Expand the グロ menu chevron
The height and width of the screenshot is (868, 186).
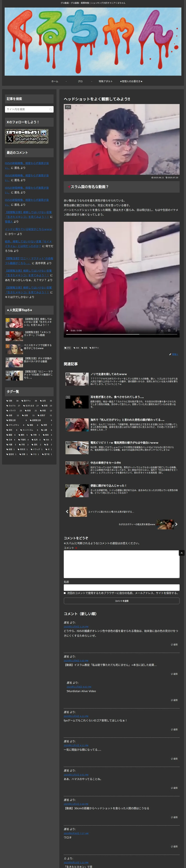92,82
